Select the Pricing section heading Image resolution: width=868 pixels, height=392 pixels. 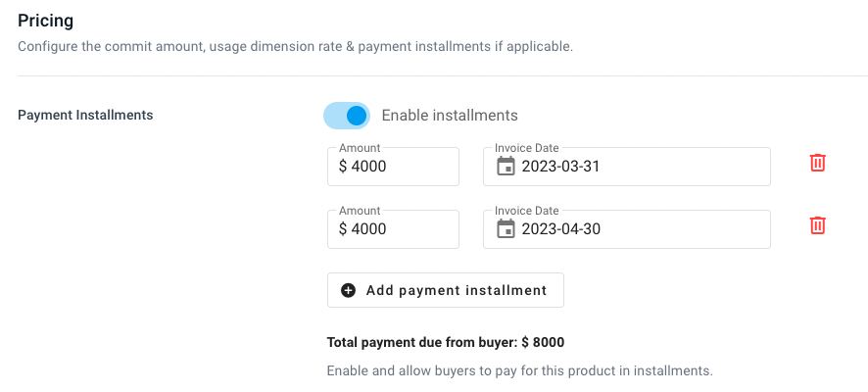point(45,21)
